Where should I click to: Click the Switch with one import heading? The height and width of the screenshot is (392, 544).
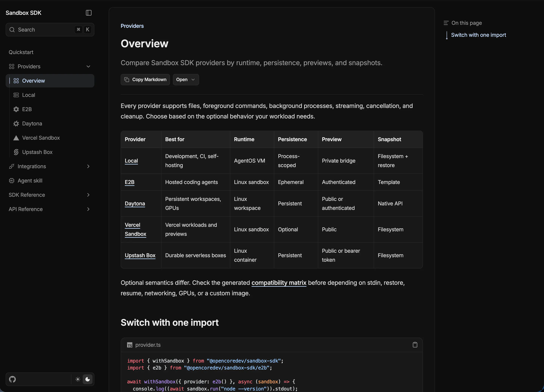(170, 323)
